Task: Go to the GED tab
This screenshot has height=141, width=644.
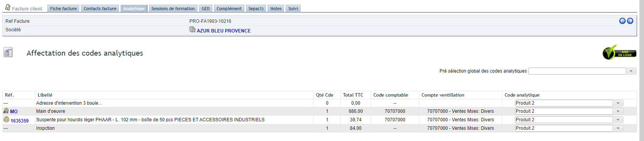Action: point(206,8)
